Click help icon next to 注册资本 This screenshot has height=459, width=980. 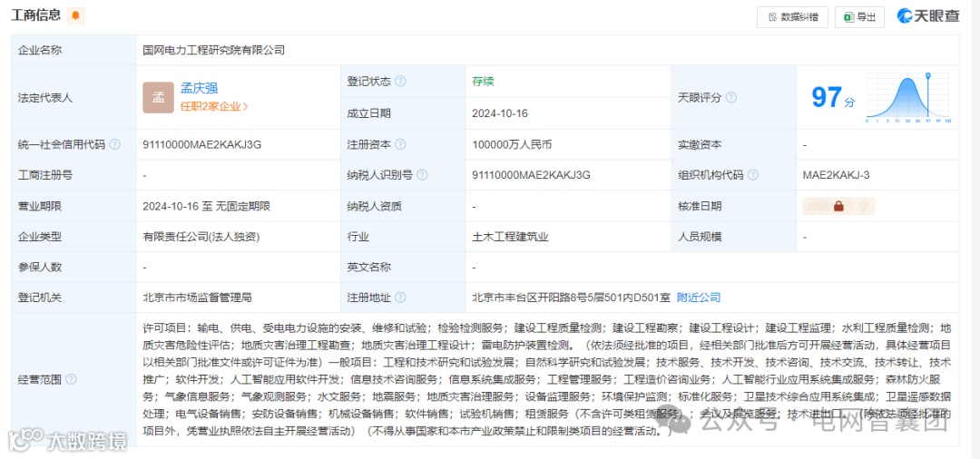(400, 144)
